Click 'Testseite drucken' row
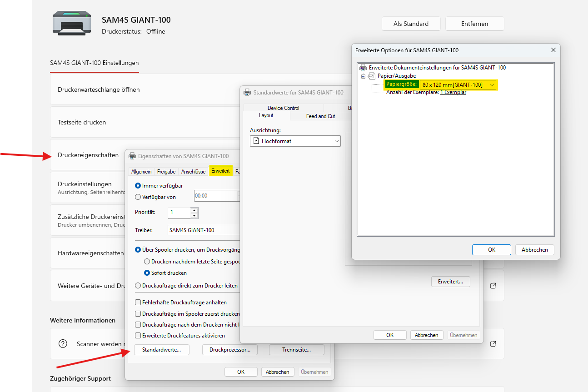Screen dimensions: 588x392 pyautogui.click(x=145, y=122)
